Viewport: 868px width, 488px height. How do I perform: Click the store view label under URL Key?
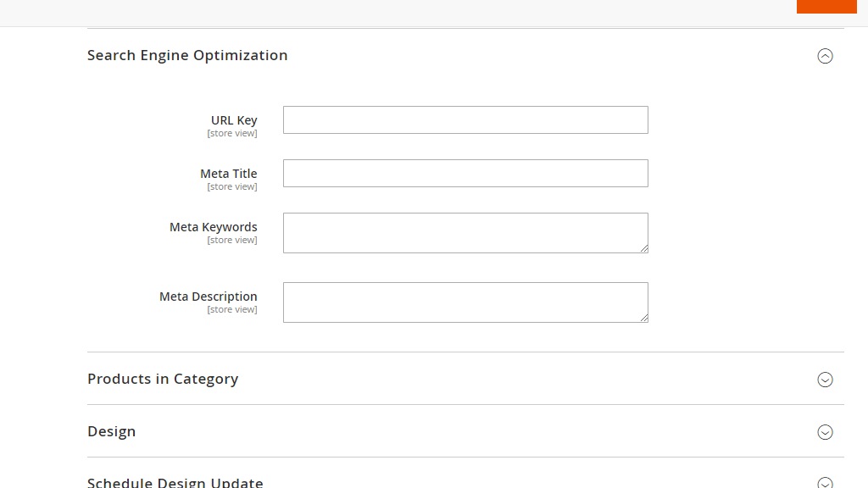tap(232, 133)
